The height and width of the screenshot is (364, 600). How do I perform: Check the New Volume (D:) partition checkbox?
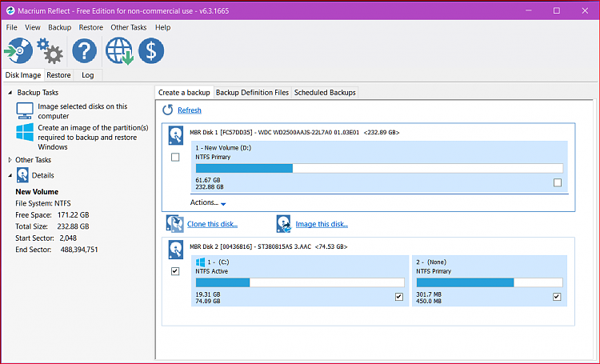click(x=558, y=182)
